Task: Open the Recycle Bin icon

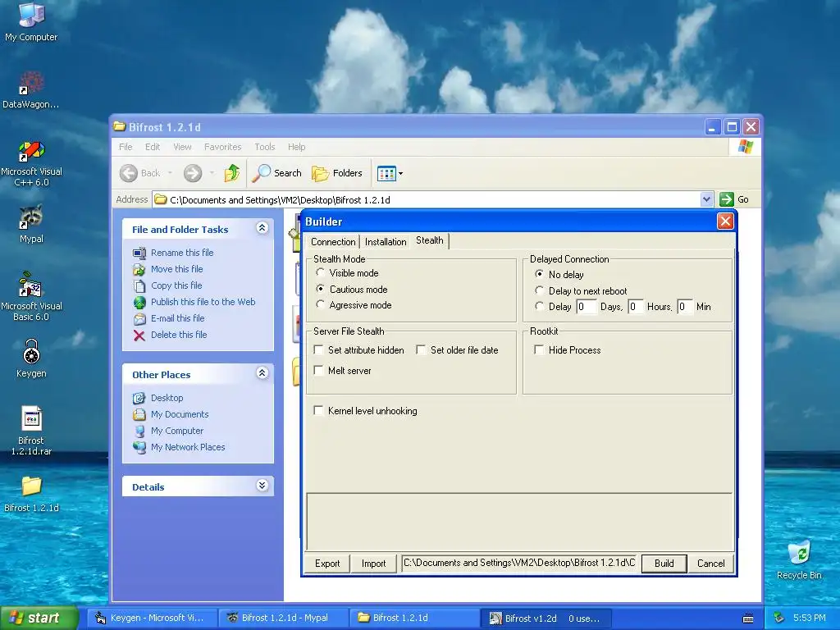Action: pyautogui.click(x=799, y=560)
